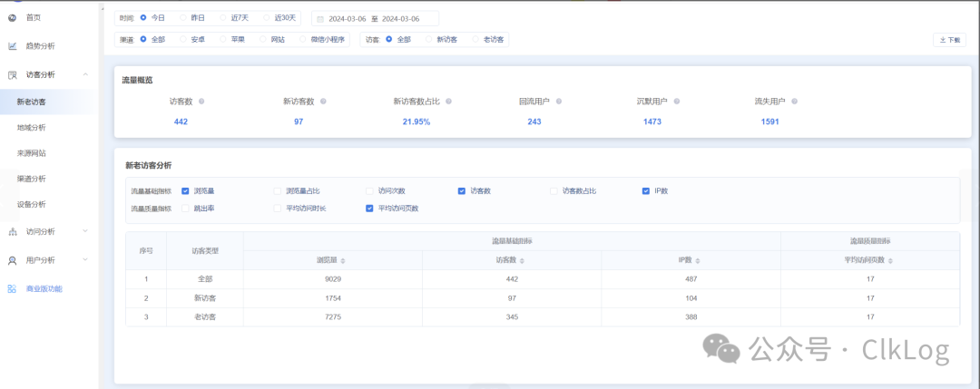Click the 新访客 row type cell in table
The width and height of the screenshot is (980, 389).
click(205, 298)
